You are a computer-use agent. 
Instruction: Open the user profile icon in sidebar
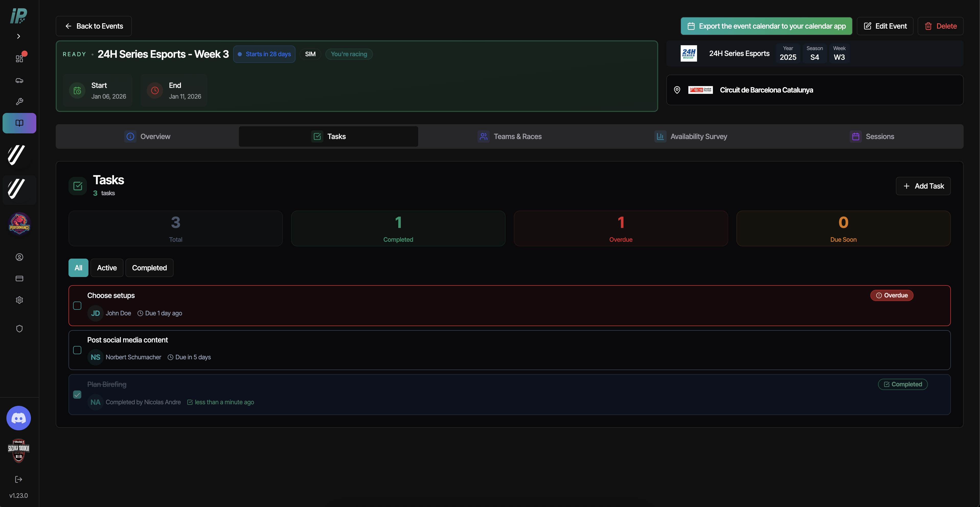[19, 257]
